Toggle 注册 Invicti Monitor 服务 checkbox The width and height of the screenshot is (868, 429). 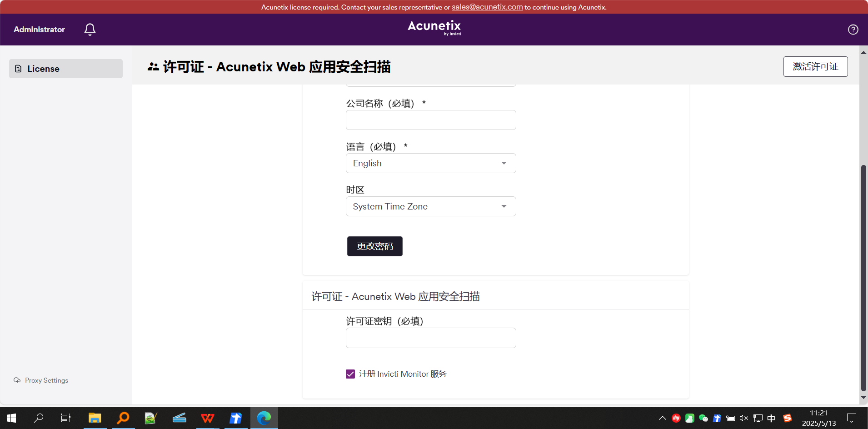(350, 374)
